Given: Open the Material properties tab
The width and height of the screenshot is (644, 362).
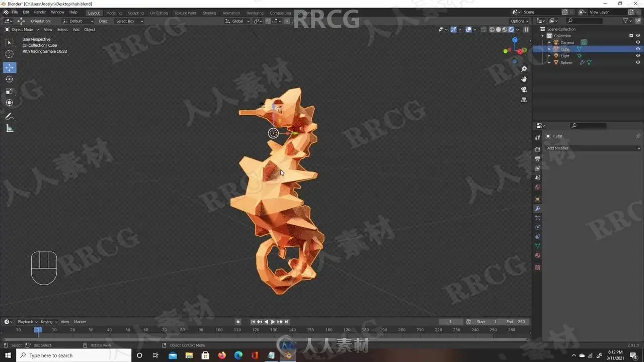Looking at the screenshot, I should click(537, 255).
